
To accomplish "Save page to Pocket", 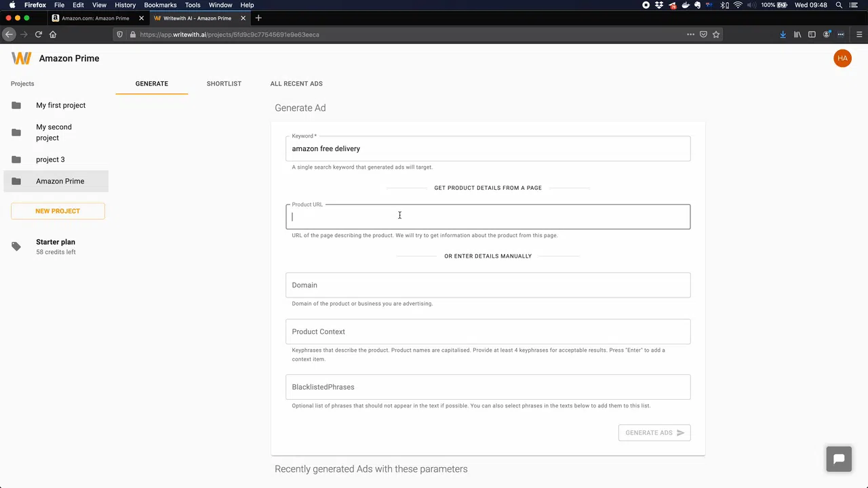I will click(x=703, y=35).
